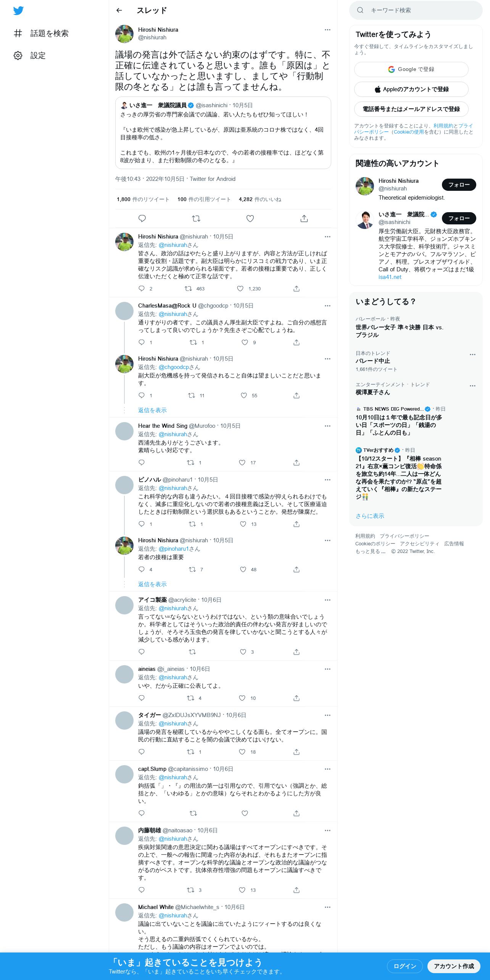The height and width of the screenshot is (980, 490).
Task: Like the CharlesMasa@Rock U reply
Action: (245, 342)
